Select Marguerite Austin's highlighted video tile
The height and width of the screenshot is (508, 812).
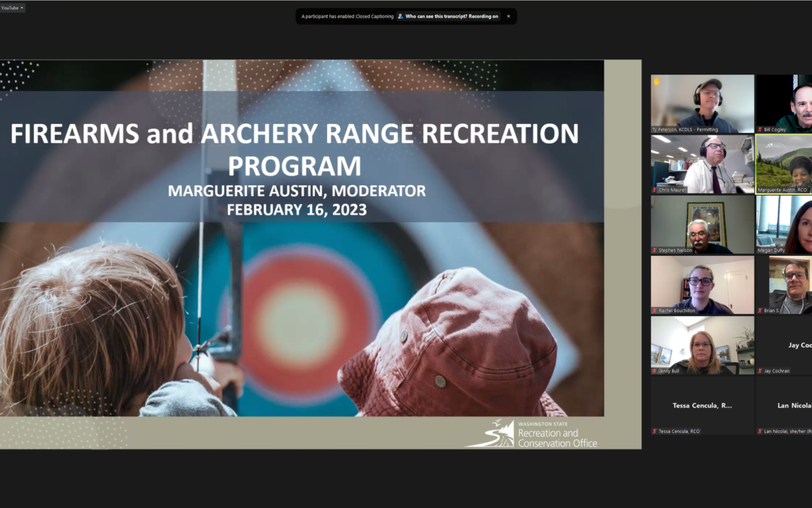point(784,164)
